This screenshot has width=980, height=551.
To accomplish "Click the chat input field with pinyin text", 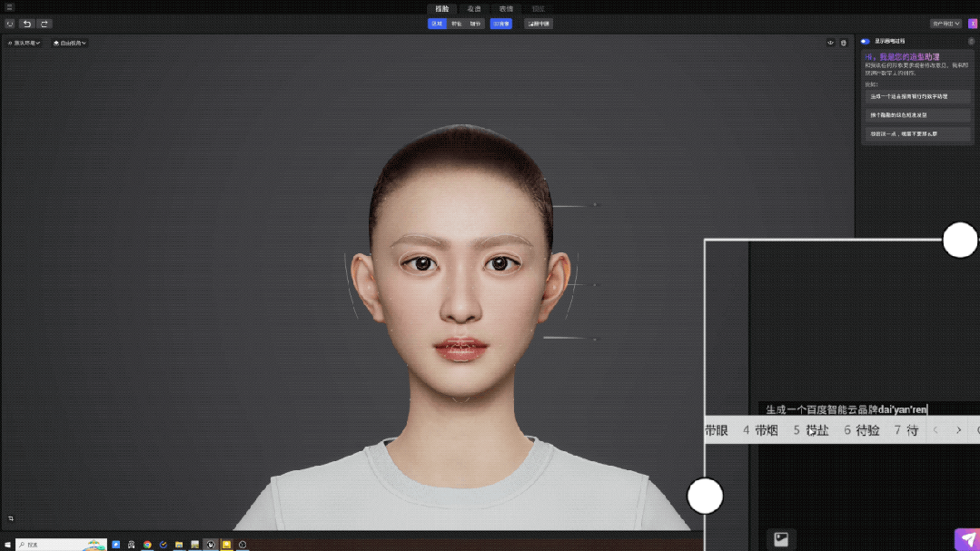I will (845, 408).
